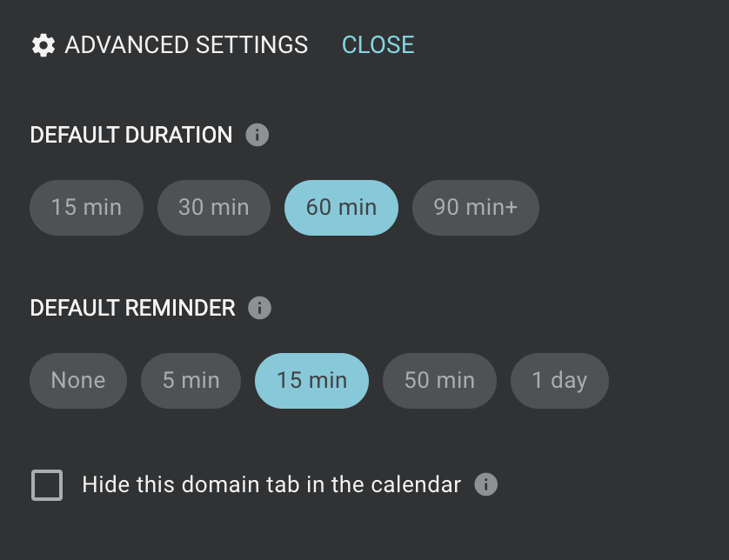Click the DEFAULT REMINDER section label
729x560 pixels.
pos(132,308)
